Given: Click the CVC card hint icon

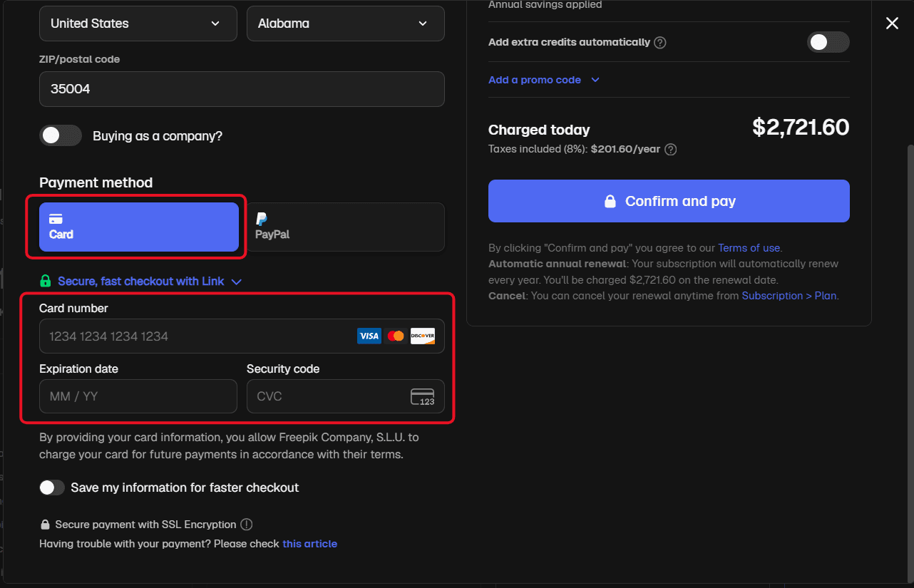Looking at the screenshot, I should [423, 397].
